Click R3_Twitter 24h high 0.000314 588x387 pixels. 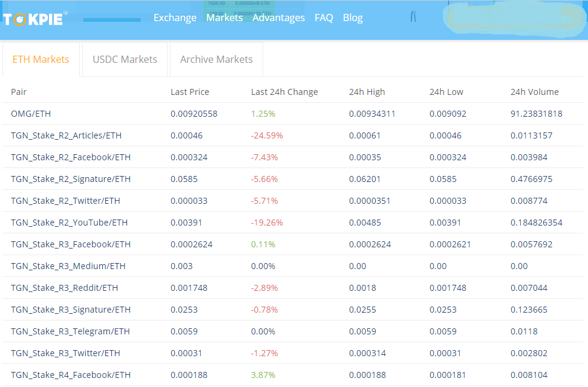367,353
